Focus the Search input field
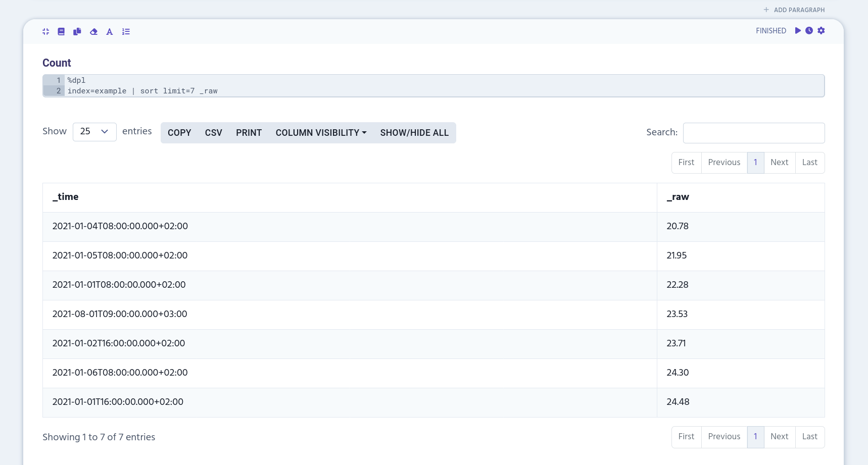868x465 pixels. pyautogui.click(x=754, y=133)
